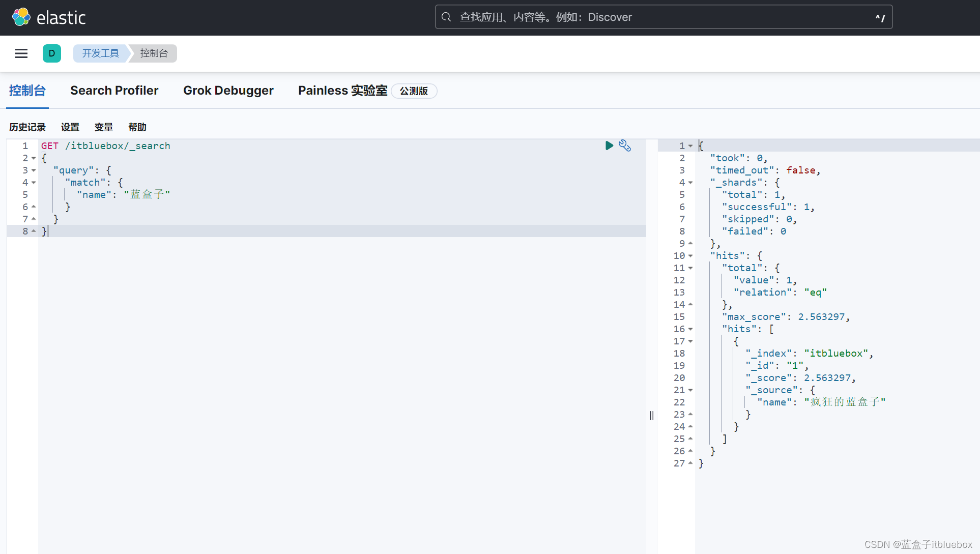Focus the global search input field

661,17
